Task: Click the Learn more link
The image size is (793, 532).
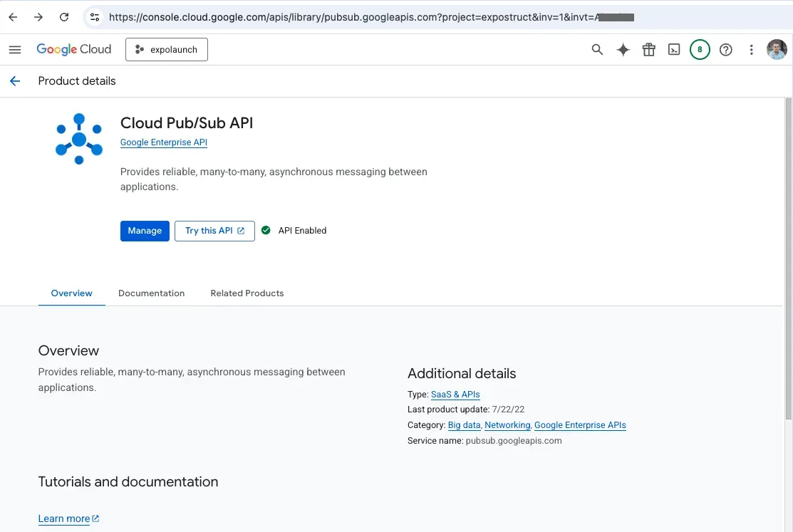Action: [68, 519]
